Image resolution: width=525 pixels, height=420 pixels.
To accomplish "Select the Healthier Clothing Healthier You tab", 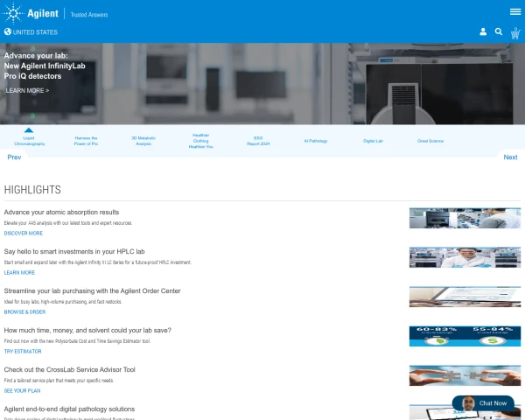I will [201, 141].
